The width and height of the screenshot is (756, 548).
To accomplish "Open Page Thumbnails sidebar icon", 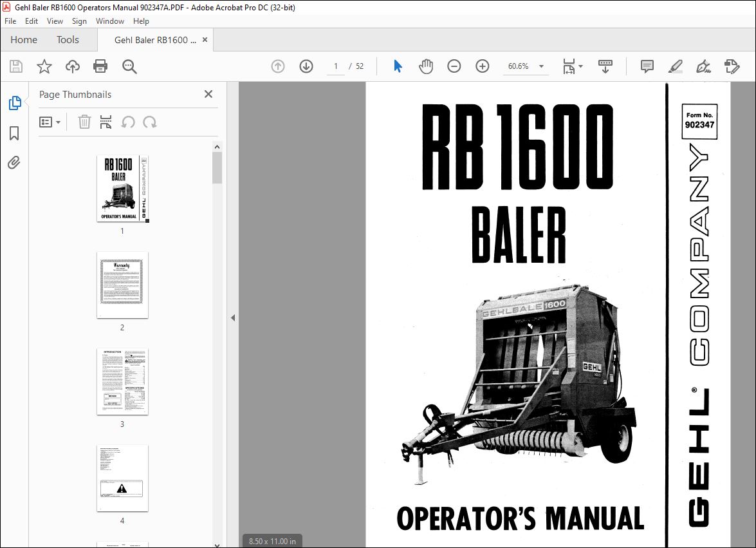I will (x=15, y=103).
